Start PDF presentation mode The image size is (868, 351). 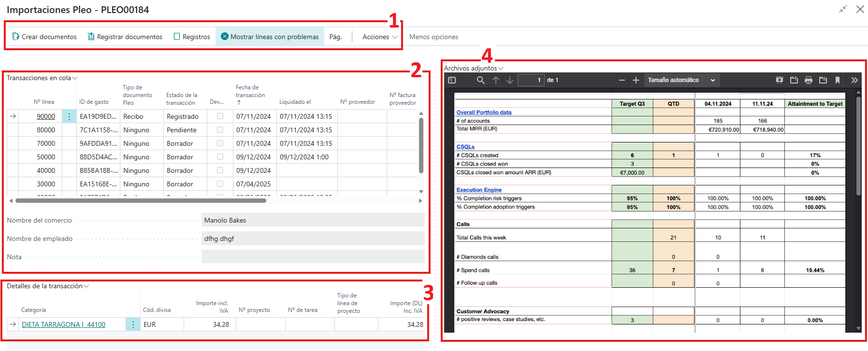point(780,80)
